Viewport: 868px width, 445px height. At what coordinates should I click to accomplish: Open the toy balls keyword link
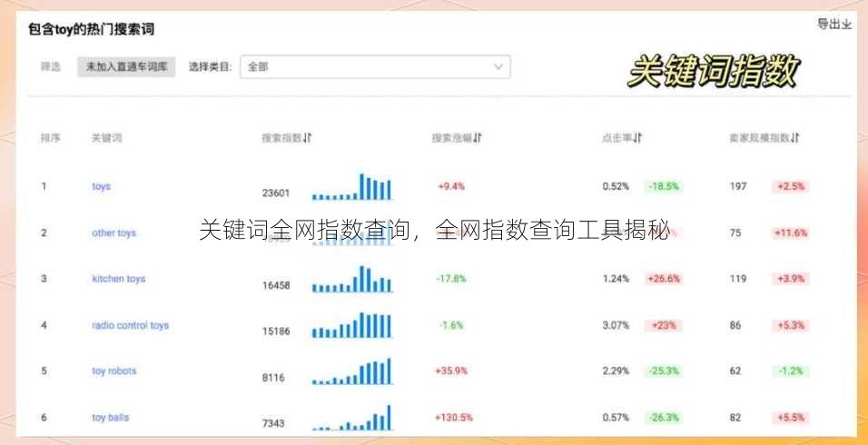click(110, 418)
